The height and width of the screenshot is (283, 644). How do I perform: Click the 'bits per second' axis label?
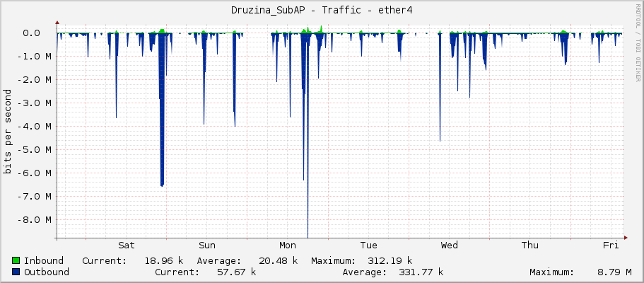(7, 132)
